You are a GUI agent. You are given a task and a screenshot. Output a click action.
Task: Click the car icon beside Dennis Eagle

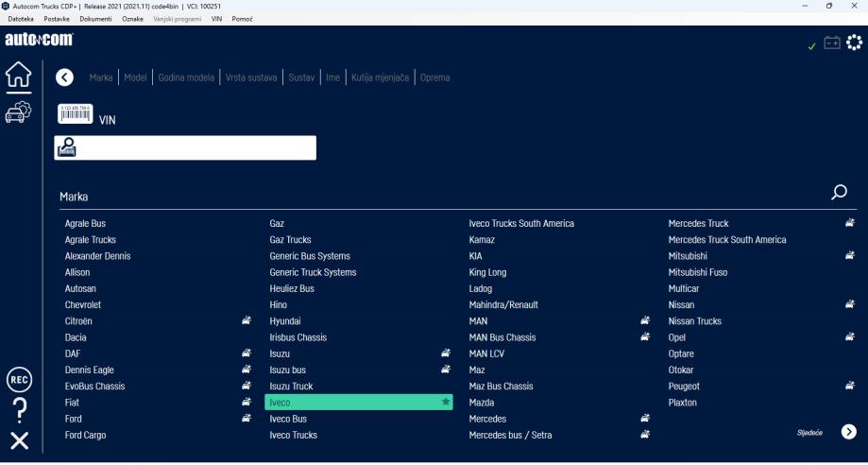[247, 370]
